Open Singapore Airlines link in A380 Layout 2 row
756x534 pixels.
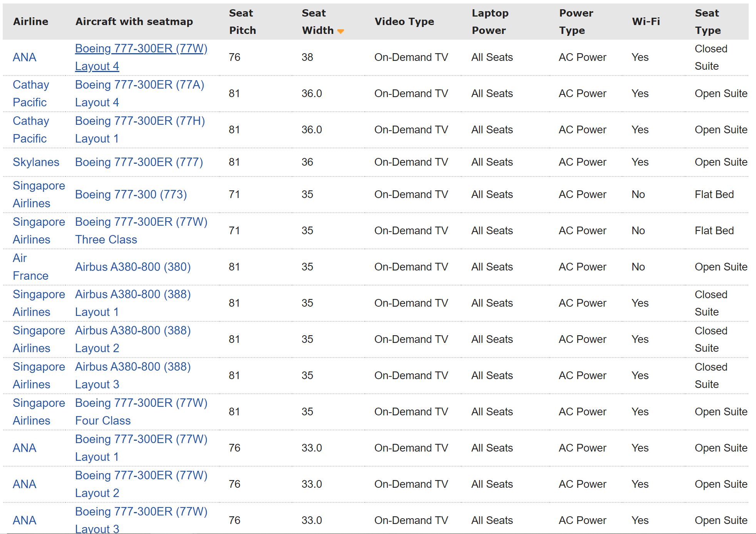tap(39, 339)
